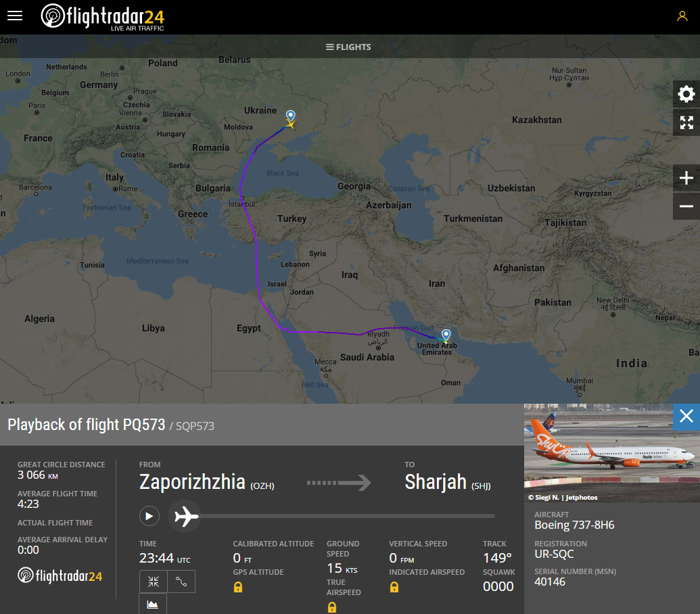
Task: Play the flight PQ573 playback
Action: 149,516
